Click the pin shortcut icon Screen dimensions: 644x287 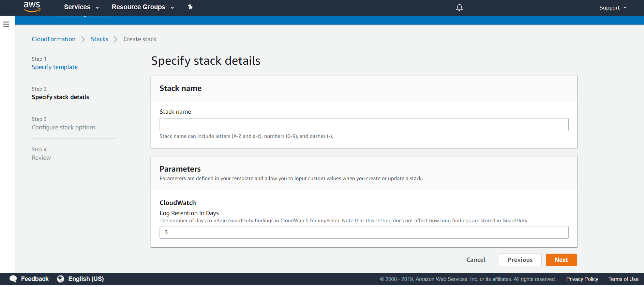(x=190, y=7)
